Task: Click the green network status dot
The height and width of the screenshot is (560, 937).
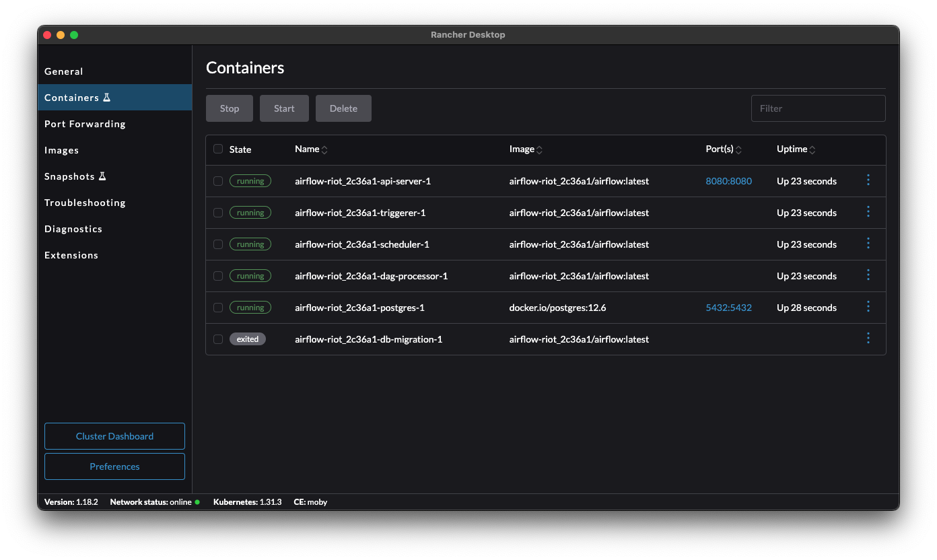Action: click(x=196, y=501)
